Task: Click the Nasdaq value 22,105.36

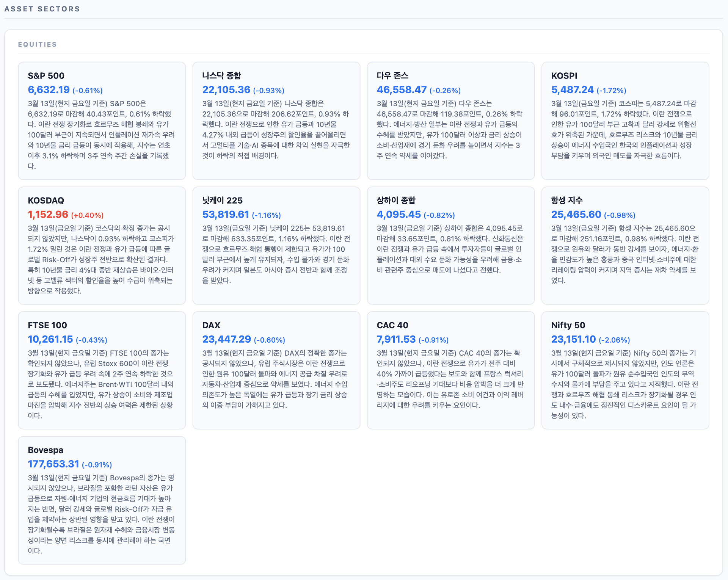Action: click(226, 90)
